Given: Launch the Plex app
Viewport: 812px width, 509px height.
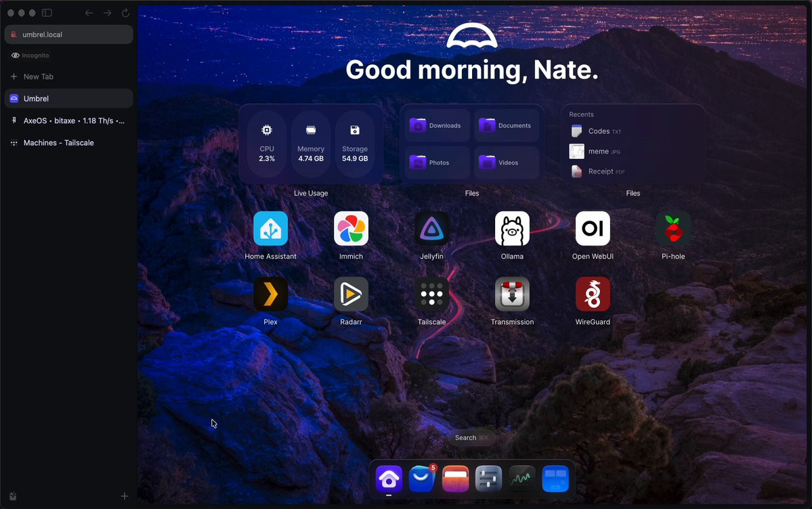Looking at the screenshot, I should point(270,294).
